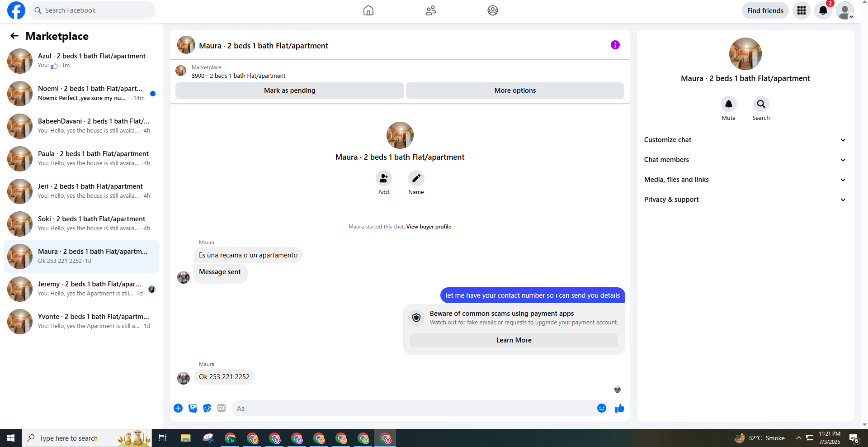This screenshot has height=447, width=868.
Task: Click the Search Facebook field
Action: (x=92, y=10)
